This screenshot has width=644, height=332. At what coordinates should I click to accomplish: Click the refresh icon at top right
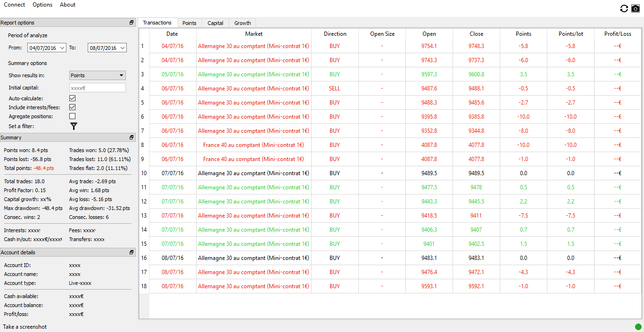[x=624, y=8]
